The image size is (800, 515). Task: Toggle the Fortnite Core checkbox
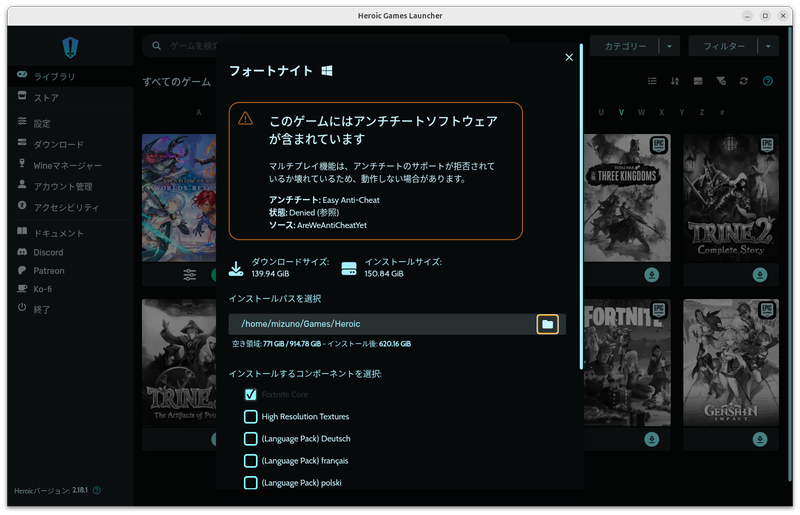[x=251, y=394]
